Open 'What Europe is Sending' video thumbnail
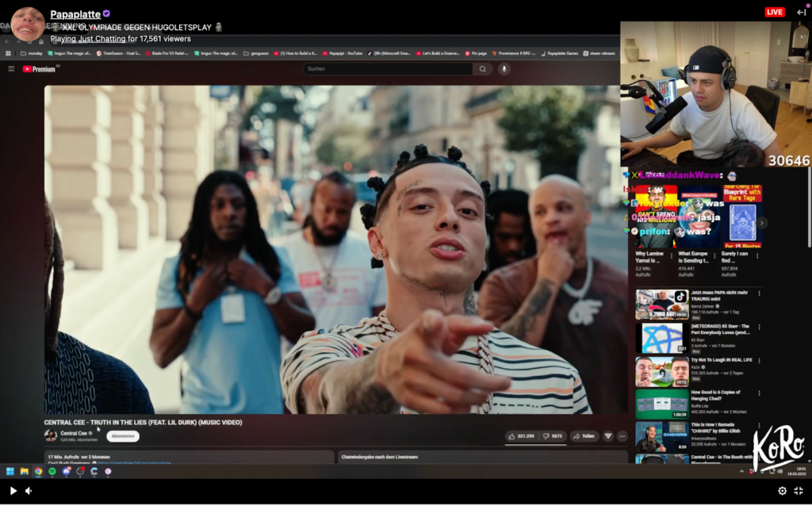 tap(699, 217)
